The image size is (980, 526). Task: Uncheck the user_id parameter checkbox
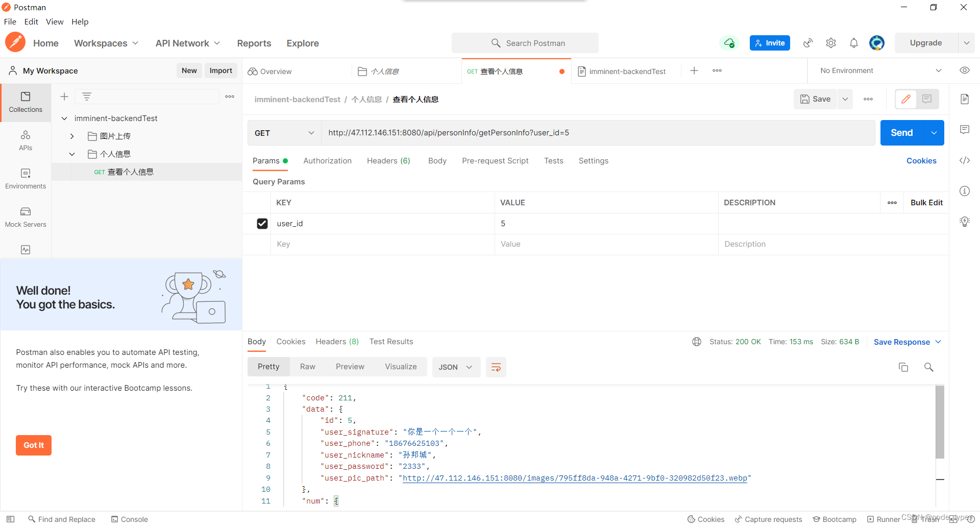click(x=262, y=224)
